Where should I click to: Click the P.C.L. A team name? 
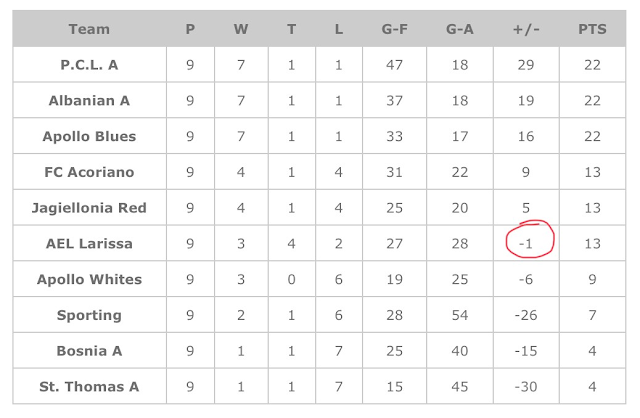click(89, 65)
